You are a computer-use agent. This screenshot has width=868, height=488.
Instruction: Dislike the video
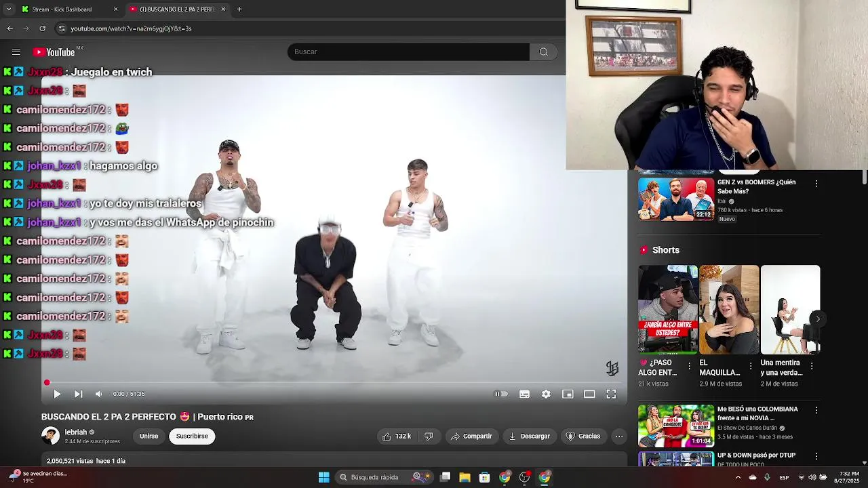click(429, 436)
